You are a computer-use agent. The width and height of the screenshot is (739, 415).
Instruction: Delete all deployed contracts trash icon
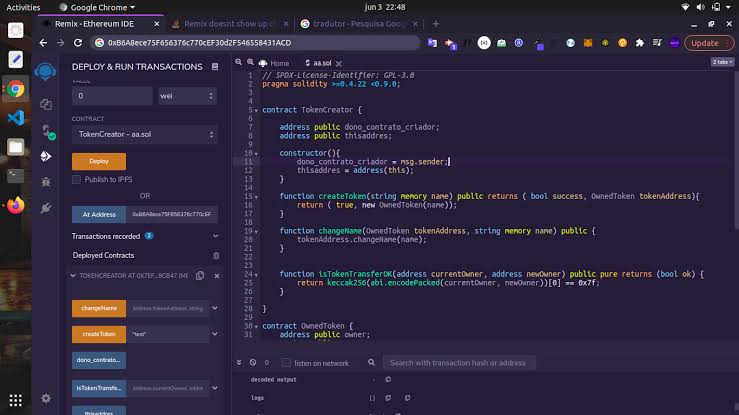216,256
